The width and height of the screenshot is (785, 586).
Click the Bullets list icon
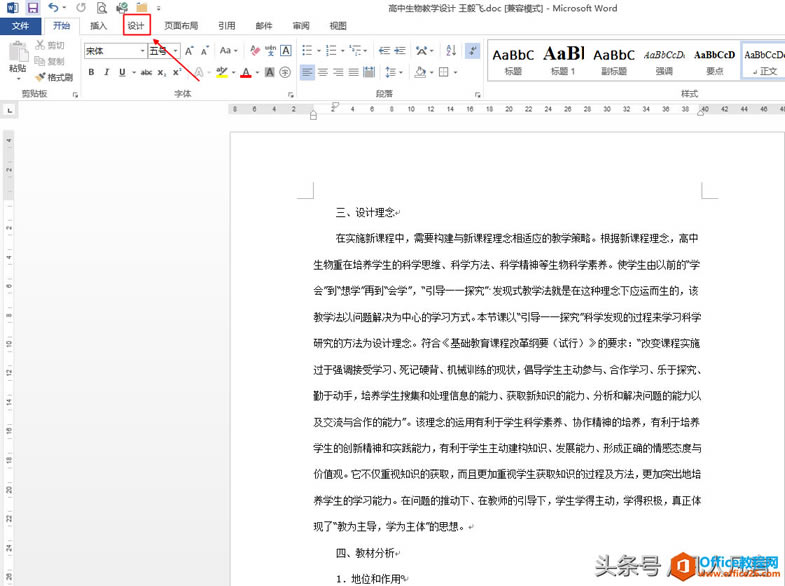click(x=307, y=51)
